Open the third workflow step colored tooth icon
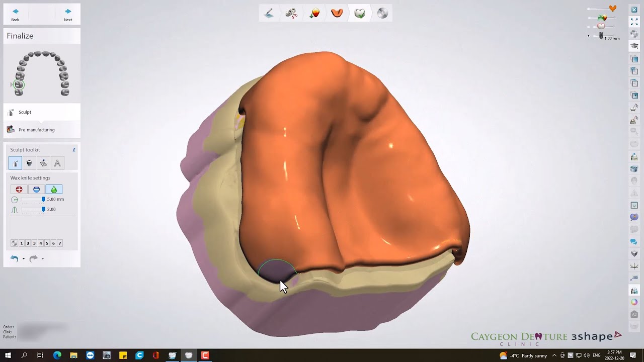644x362 pixels. click(314, 14)
